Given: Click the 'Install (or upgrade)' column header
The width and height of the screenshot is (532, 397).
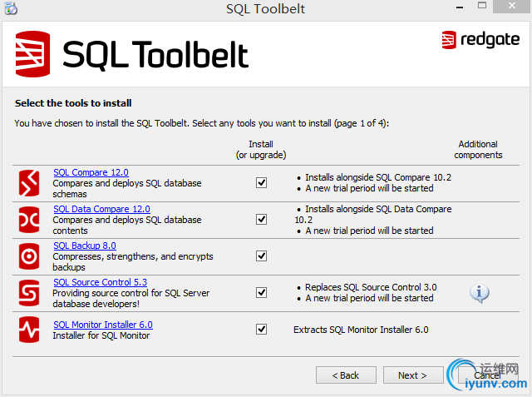Looking at the screenshot, I should click(261, 150).
